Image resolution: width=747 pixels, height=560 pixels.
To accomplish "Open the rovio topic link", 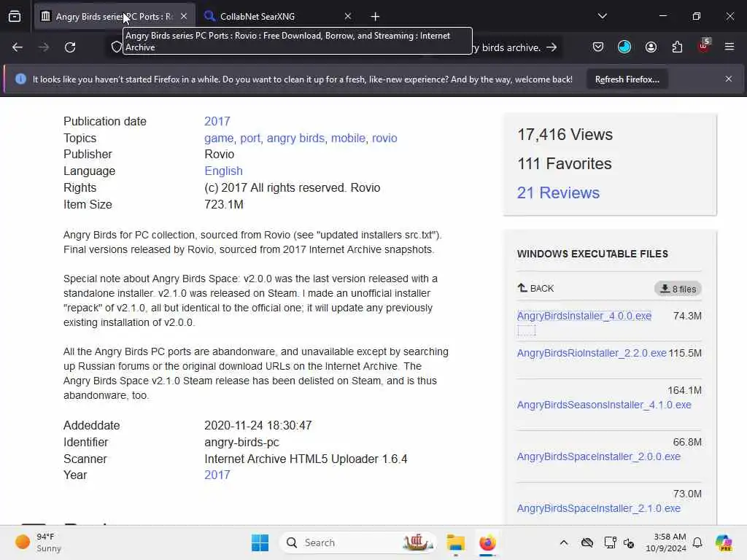I will 384,138.
